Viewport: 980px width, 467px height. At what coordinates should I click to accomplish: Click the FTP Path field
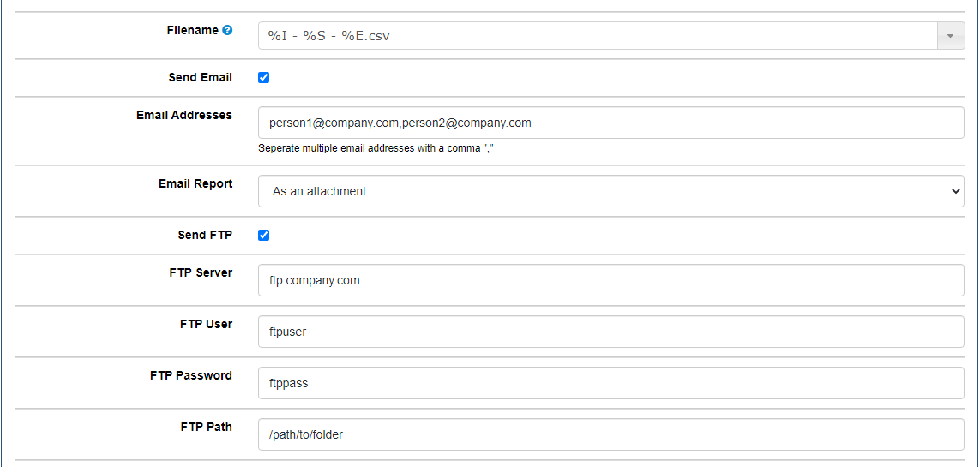coord(611,434)
